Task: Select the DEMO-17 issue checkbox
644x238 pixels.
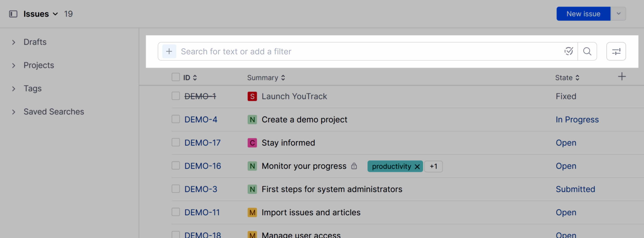Action: [175, 143]
